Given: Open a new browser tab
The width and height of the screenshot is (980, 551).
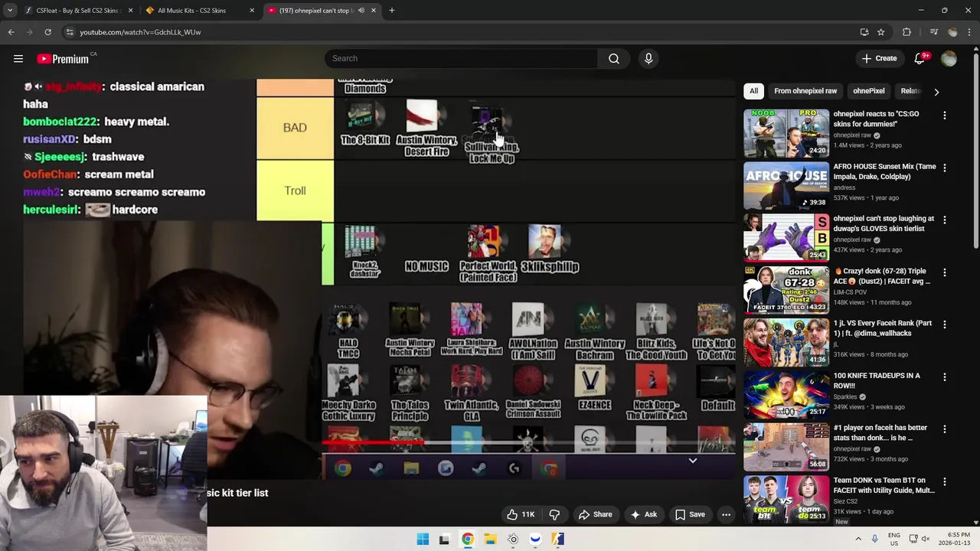Looking at the screenshot, I should pos(392,11).
